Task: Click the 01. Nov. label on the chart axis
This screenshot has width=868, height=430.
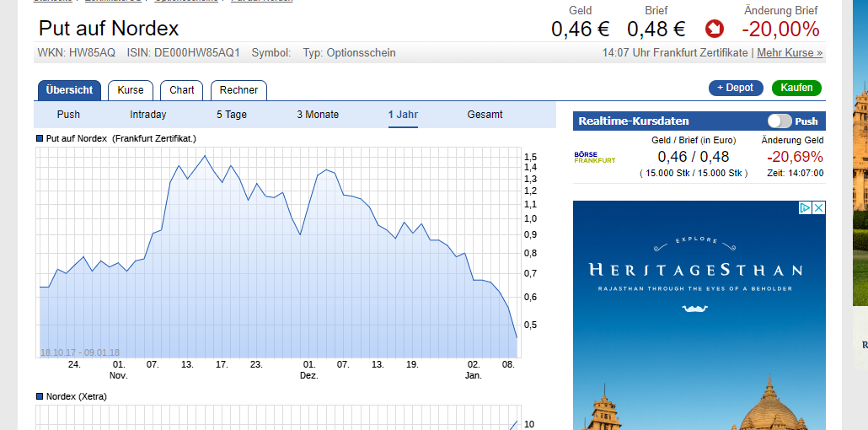Action: (x=119, y=369)
